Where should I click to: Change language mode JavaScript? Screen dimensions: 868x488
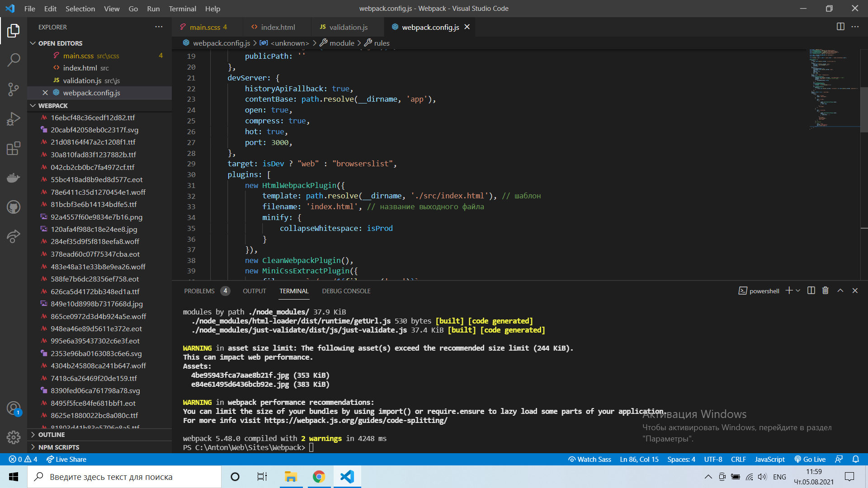(x=769, y=459)
